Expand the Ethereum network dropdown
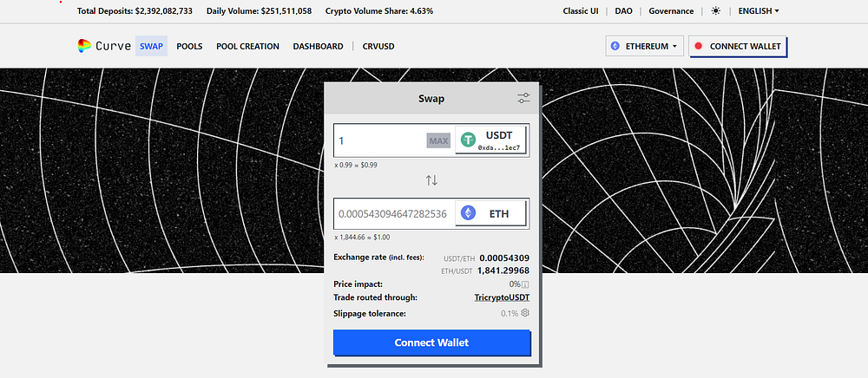This screenshot has height=378, width=868. [x=644, y=47]
